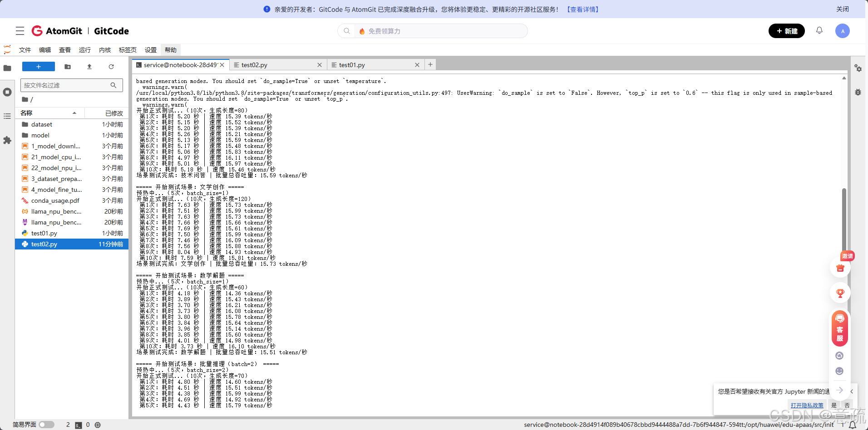Open the 运行 menu
The image size is (868, 430).
[85, 50]
